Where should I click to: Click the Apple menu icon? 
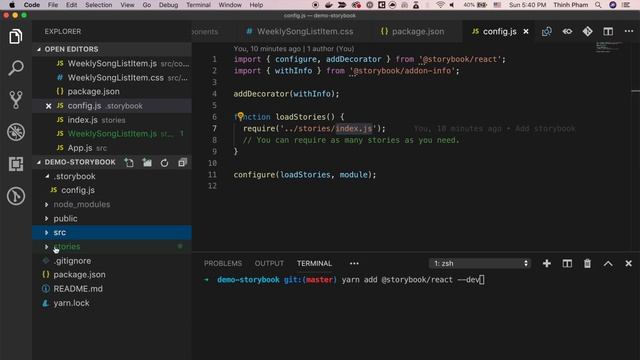point(12,5)
